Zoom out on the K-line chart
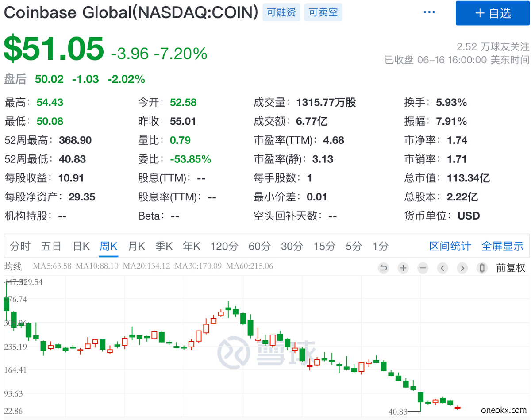531x420 pixels. click(x=423, y=268)
